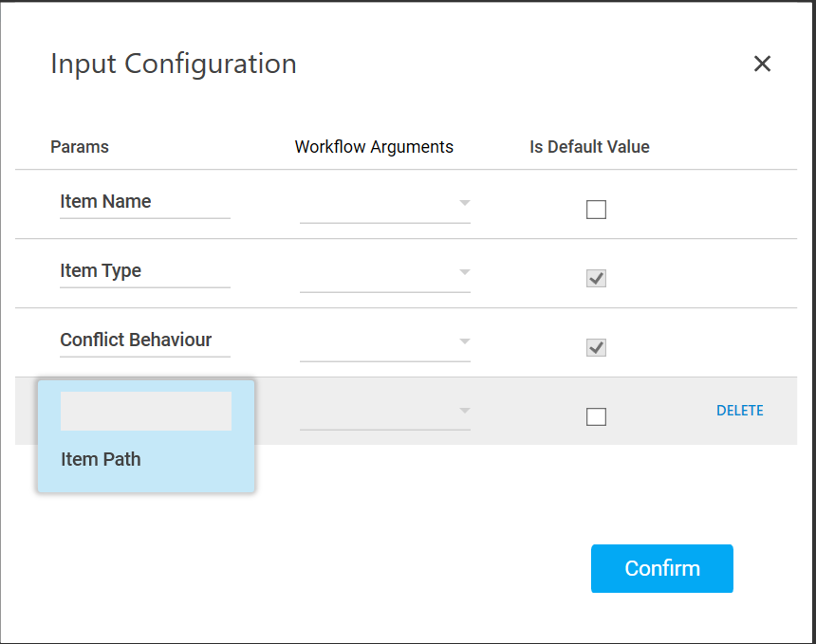816x644 pixels.
Task: Select the Item Type param field
Action: tap(144, 271)
